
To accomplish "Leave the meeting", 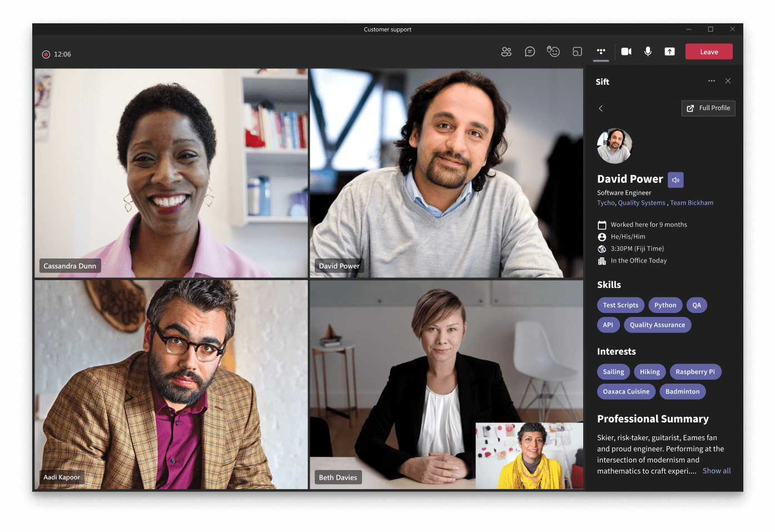I will coord(709,51).
